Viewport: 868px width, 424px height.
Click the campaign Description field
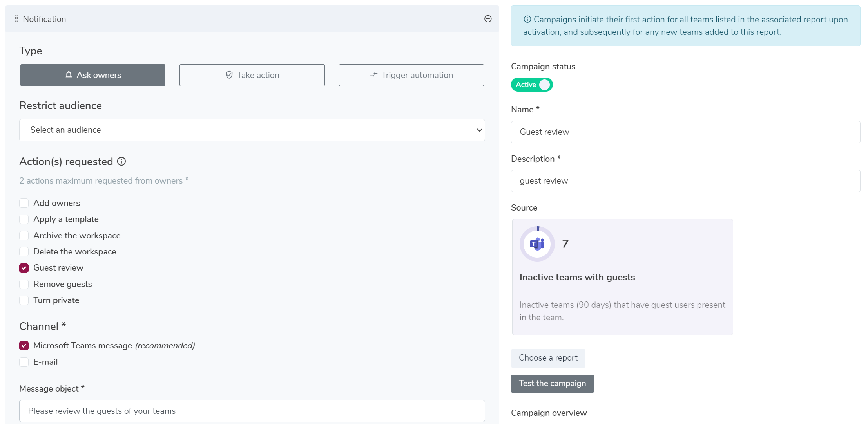click(x=685, y=181)
